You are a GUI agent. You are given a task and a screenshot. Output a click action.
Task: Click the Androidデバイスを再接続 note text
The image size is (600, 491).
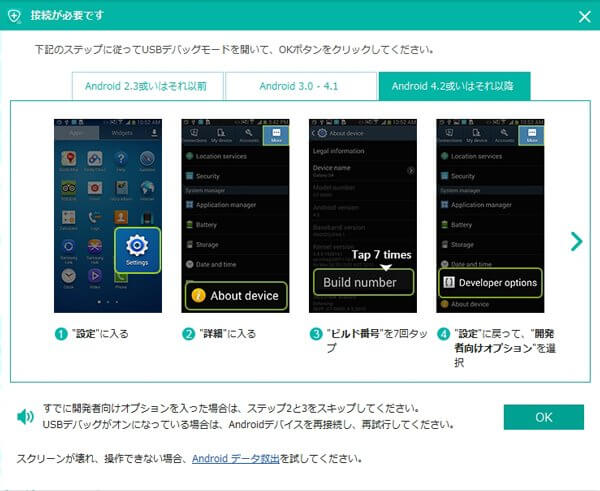point(248,424)
